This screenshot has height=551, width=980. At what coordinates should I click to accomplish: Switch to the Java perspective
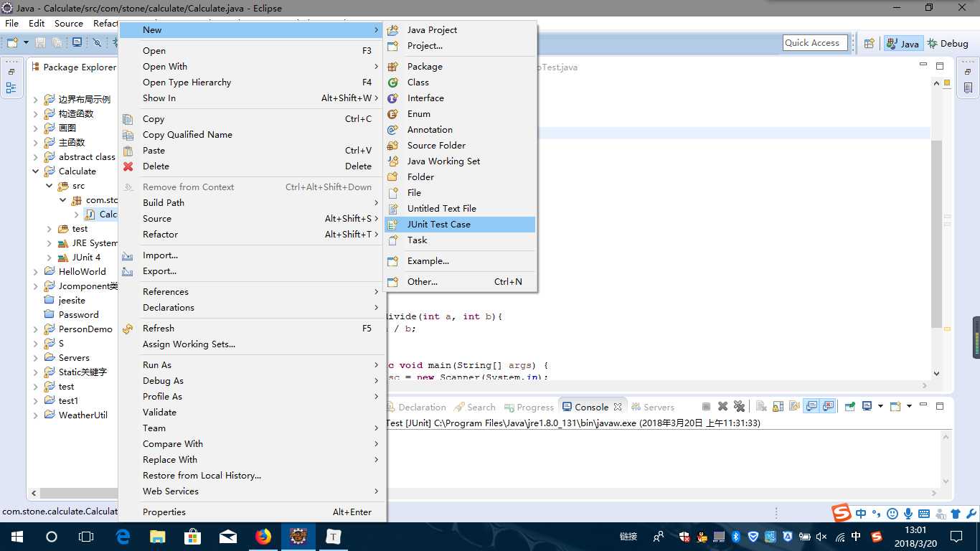(x=903, y=43)
